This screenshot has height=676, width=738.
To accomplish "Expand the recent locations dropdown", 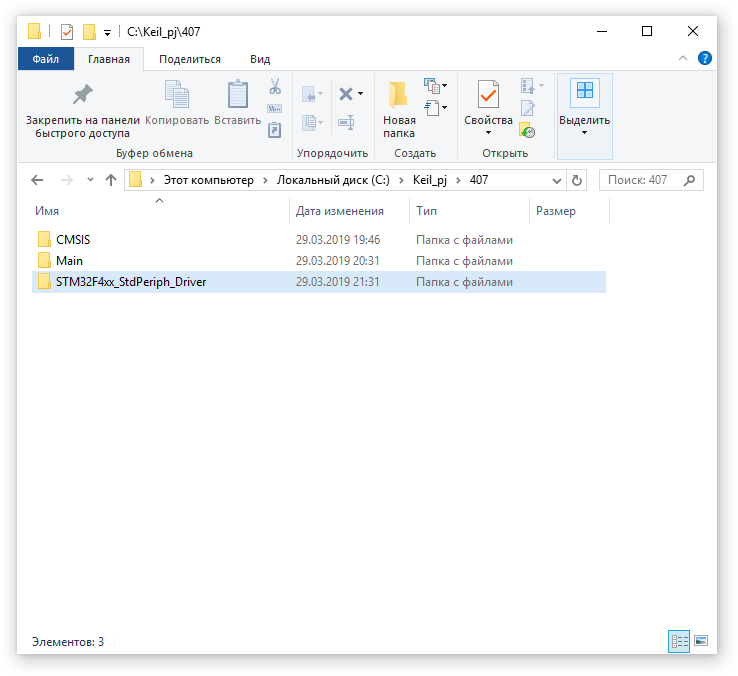I will point(90,180).
